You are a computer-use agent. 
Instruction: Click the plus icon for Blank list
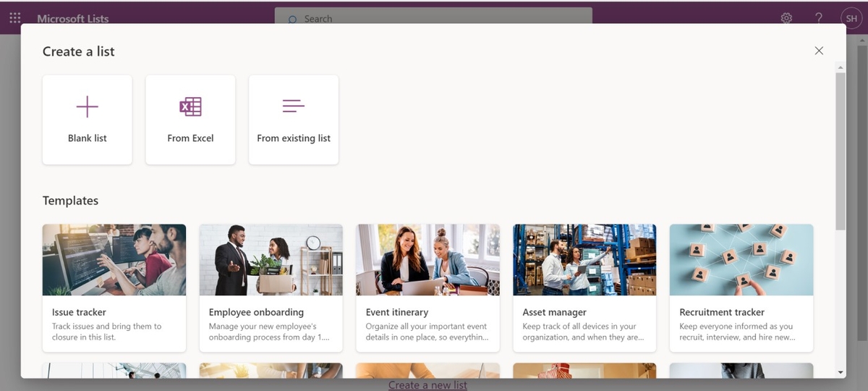[88, 106]
